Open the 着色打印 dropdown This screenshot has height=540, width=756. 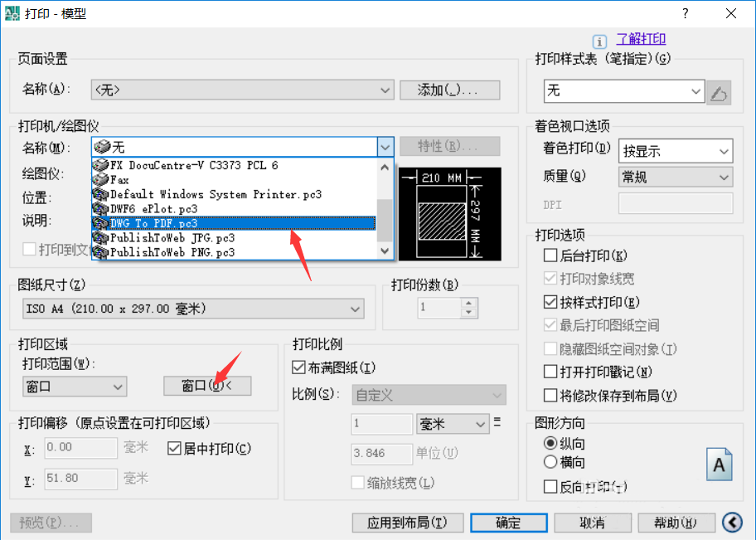[676, 151]
